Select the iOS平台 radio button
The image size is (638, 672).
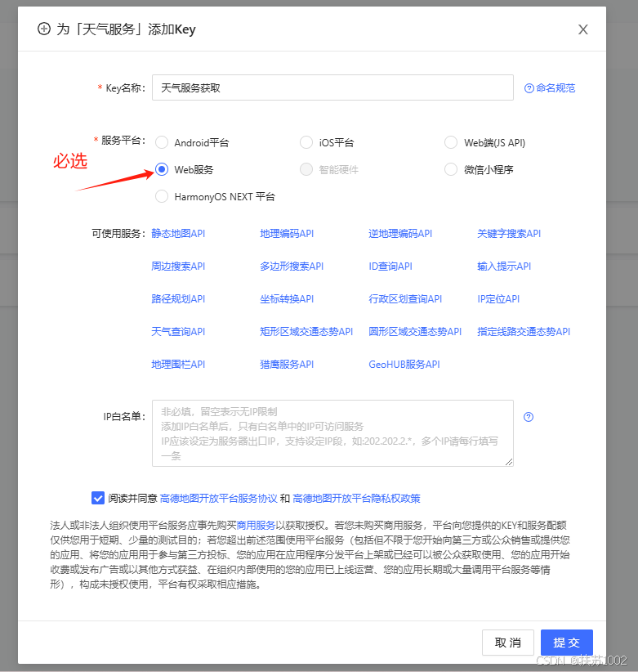[306, 143]
